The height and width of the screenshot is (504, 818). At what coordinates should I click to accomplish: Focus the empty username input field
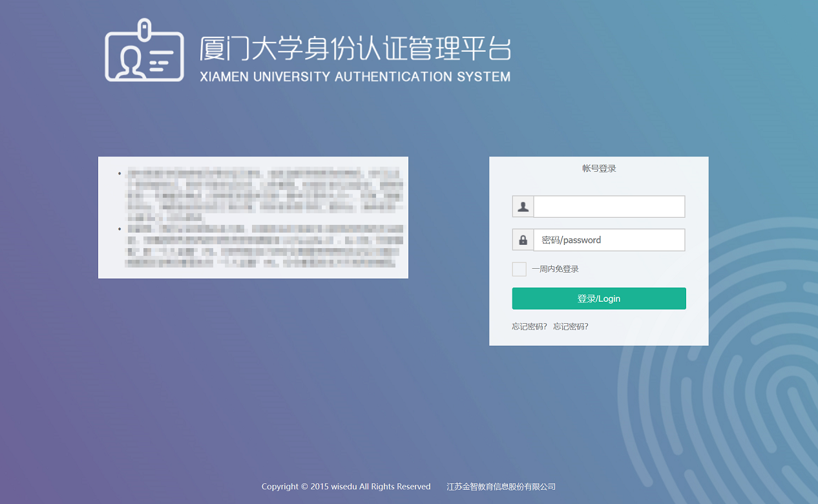tap(609, 207)
